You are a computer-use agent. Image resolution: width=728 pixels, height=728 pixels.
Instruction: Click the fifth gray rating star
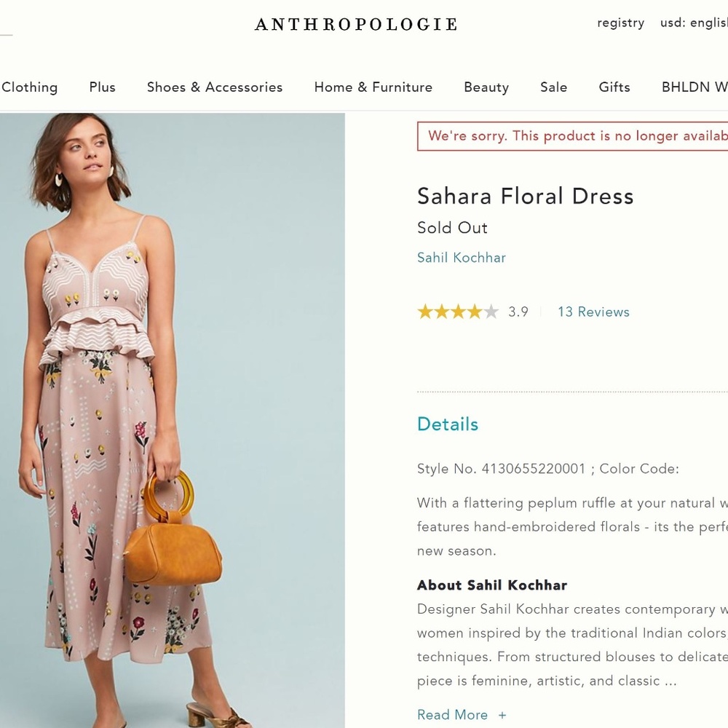pos(491,312)
